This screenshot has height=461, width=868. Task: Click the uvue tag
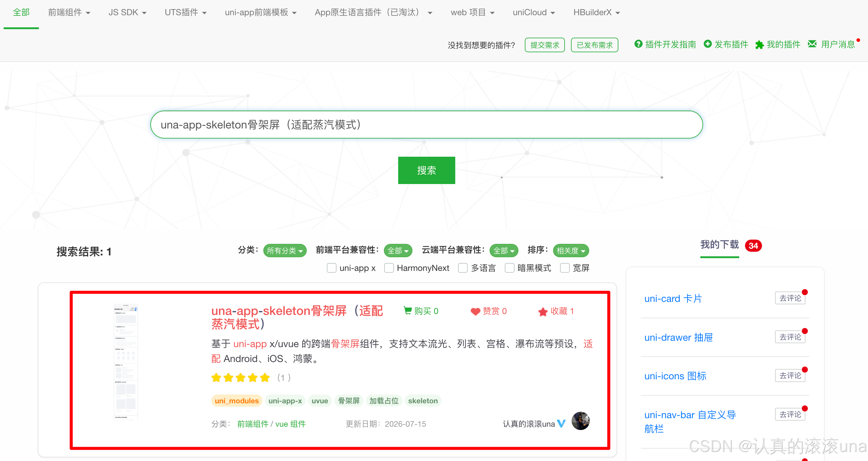[320, 401]
